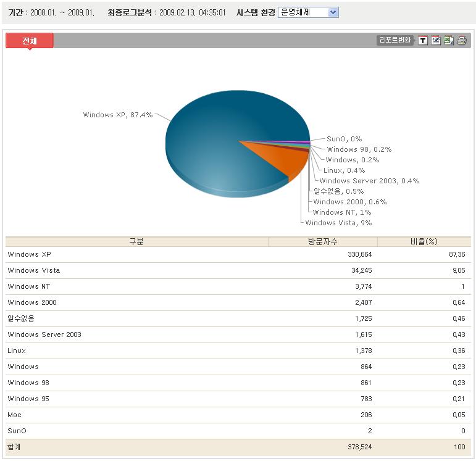Screen dimensions: 476x461
Task: Click the 'SunO, 0%' chart label
Action: click(344, 139)
